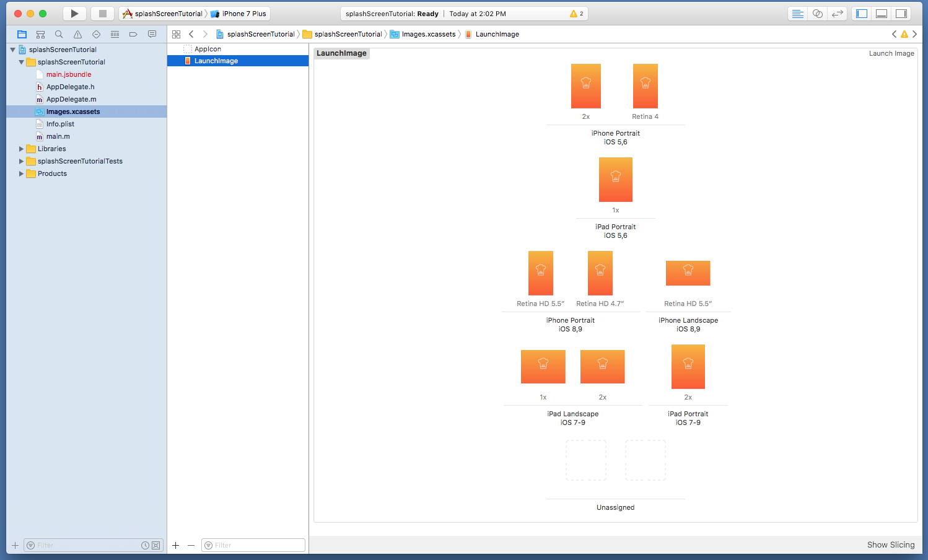Viewport: 928px width, 560px height.
Task: Expand the Libraries folder
Action: coord(21,149)
